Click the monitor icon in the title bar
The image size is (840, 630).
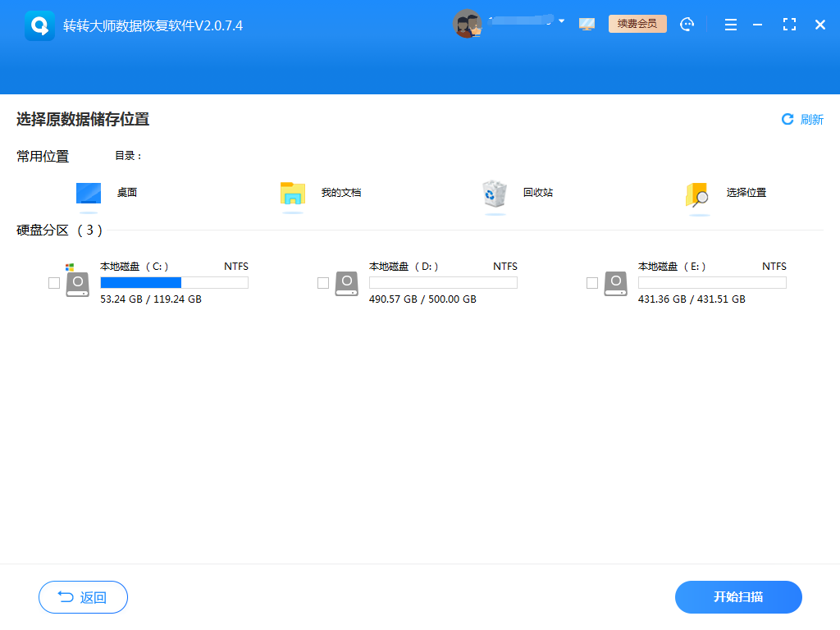point(587,24)
